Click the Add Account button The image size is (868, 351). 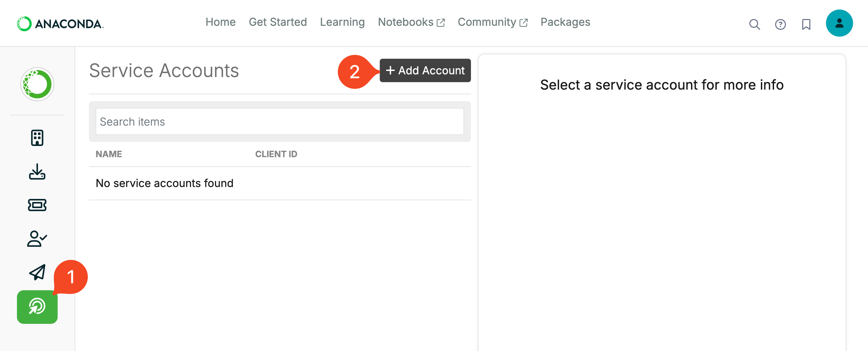(425, 70)
